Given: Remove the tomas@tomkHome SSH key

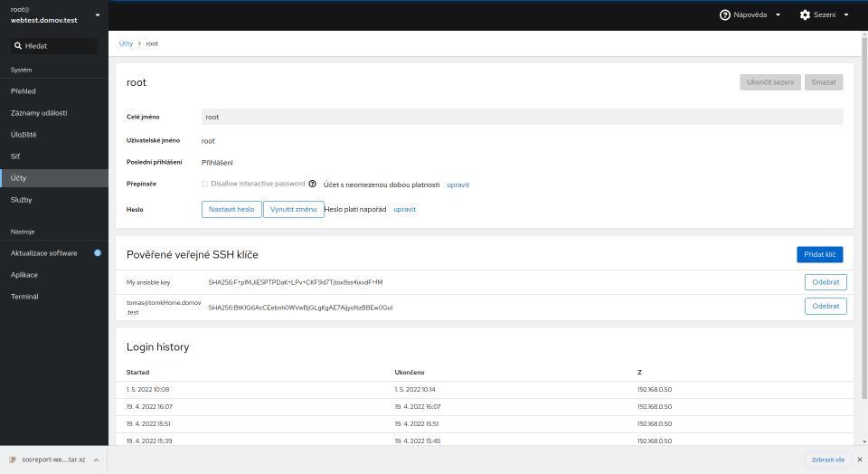Looking at the screenshot, I should pyautogui.click(x=826, y=307).
